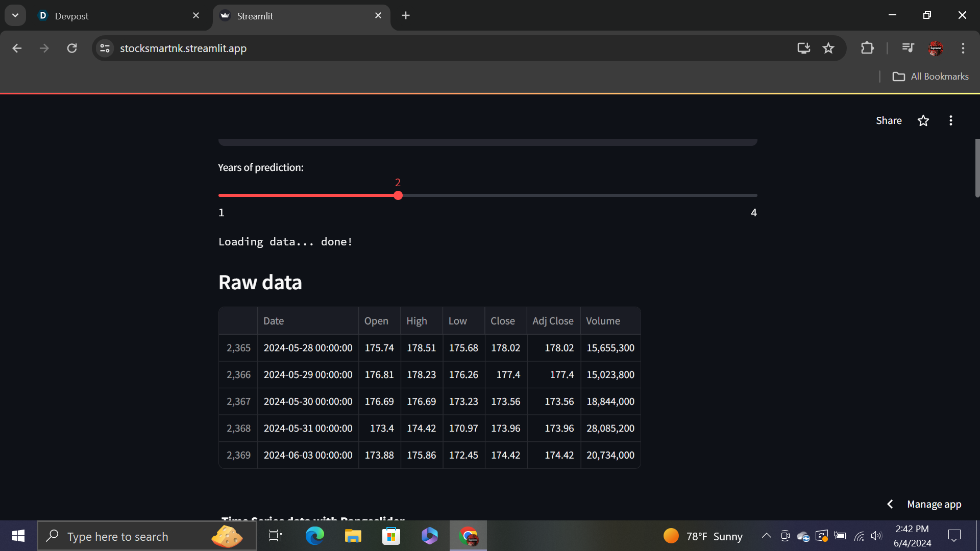This screenshot has height=551, width=980.
Task: Show hidden system tray icons chevron
Action: tap(766, 536)
